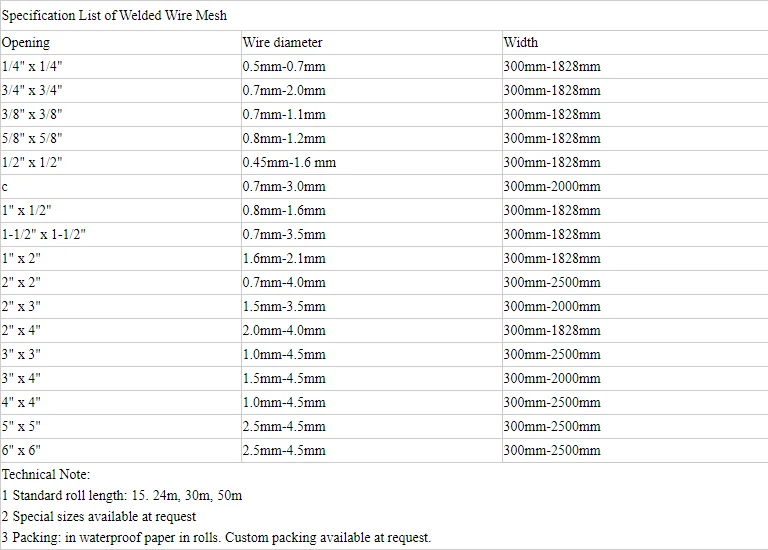Click the waterproof paper packing note
768x550 pixels.
[216, 537]
